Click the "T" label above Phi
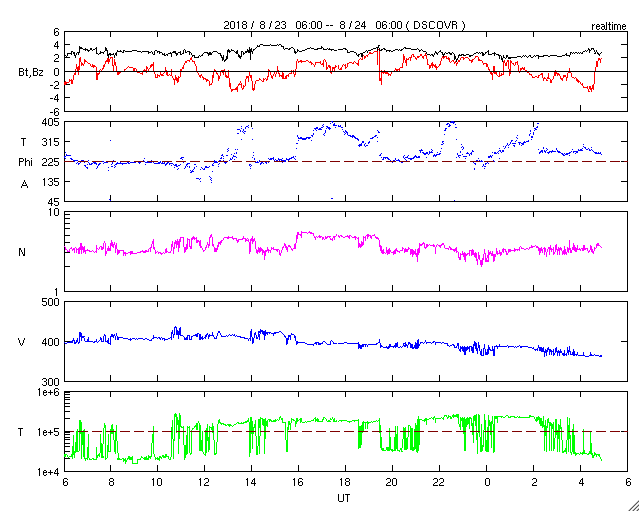 tap(23, 142)
